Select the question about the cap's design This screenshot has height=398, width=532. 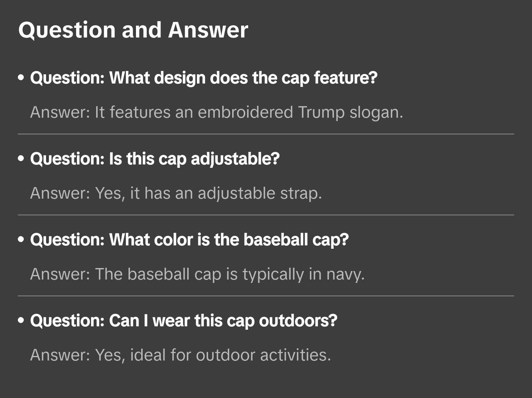(204, 78)
